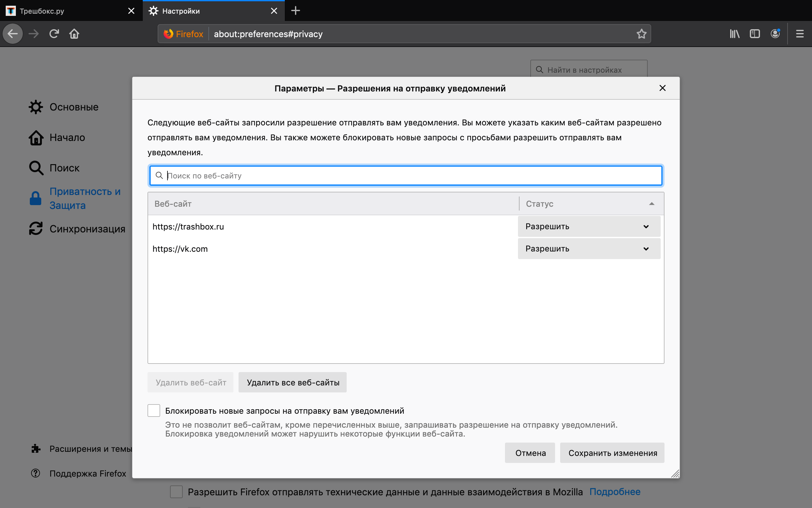Go back with the back arrow button
Image resolution: width=812 pixels, height=508 pixels.
tap(13, 34)
